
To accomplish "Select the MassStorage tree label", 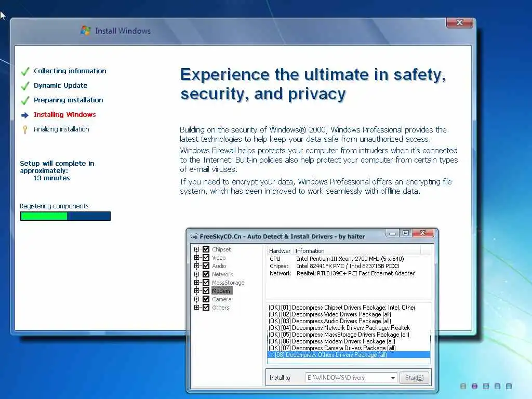I will [x=228, y=282].
